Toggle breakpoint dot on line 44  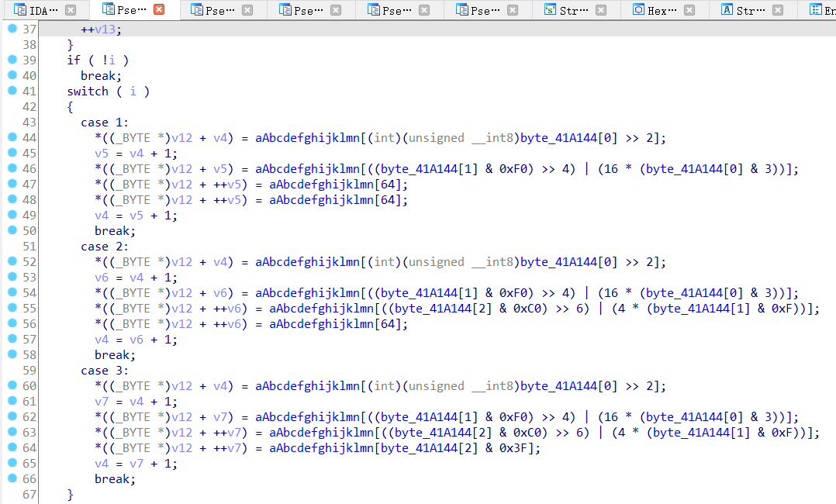click(x=12, y=137)
